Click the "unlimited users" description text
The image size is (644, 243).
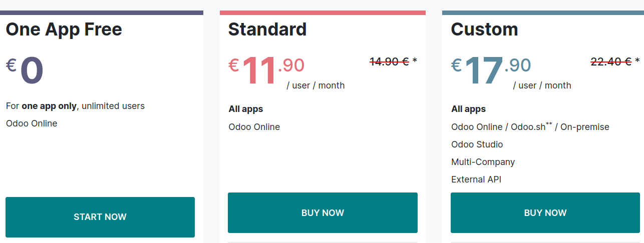[x=113, y=106]
